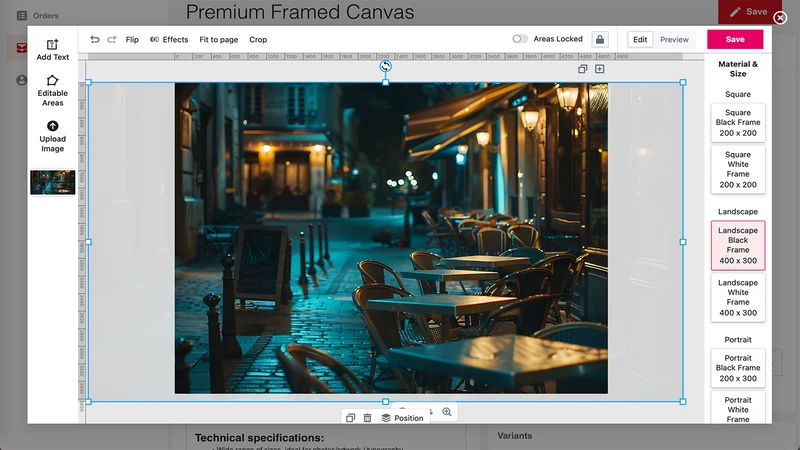The height and width of the screenshot is (450, 800).
Task: Click the Add Text tool
Action: pos(52,50)
